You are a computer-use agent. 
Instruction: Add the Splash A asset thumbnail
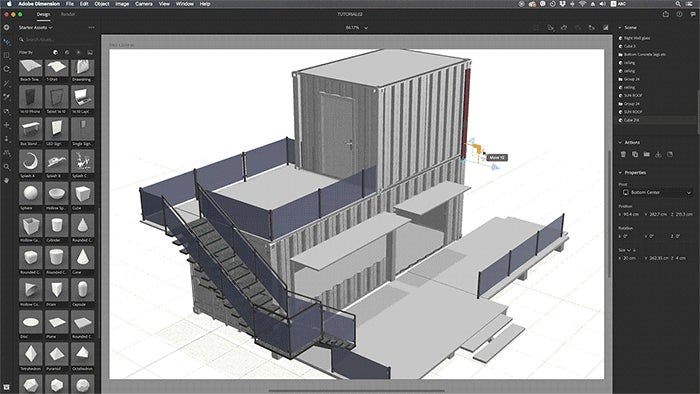pos(31,162)
